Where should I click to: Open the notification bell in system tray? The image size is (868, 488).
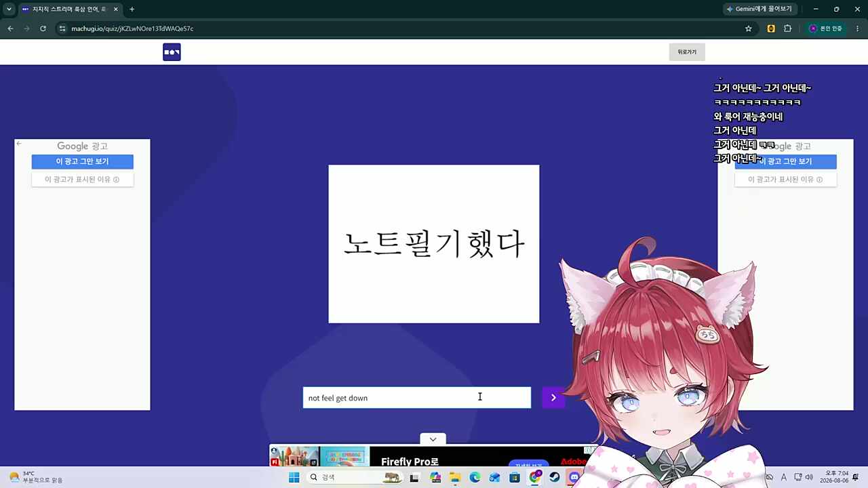coord(856,477)
